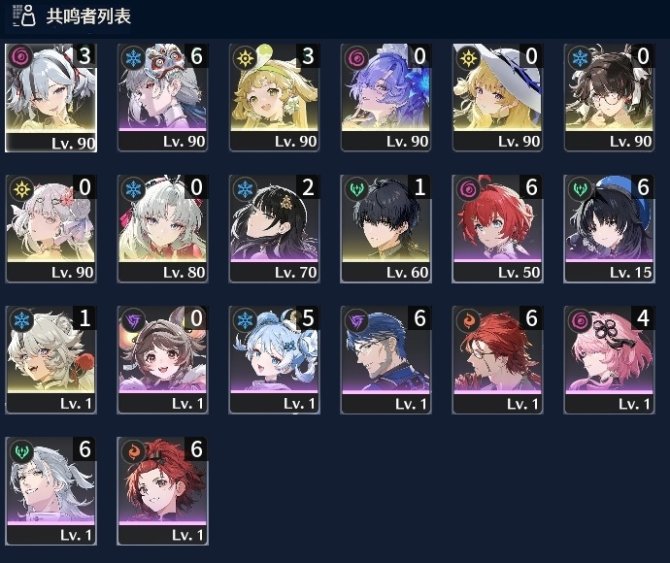The height and width of the screenshot is (563, 670).
Task: Click the havoc swirl icon on pink-haired card
Action: tap(580, 320)
